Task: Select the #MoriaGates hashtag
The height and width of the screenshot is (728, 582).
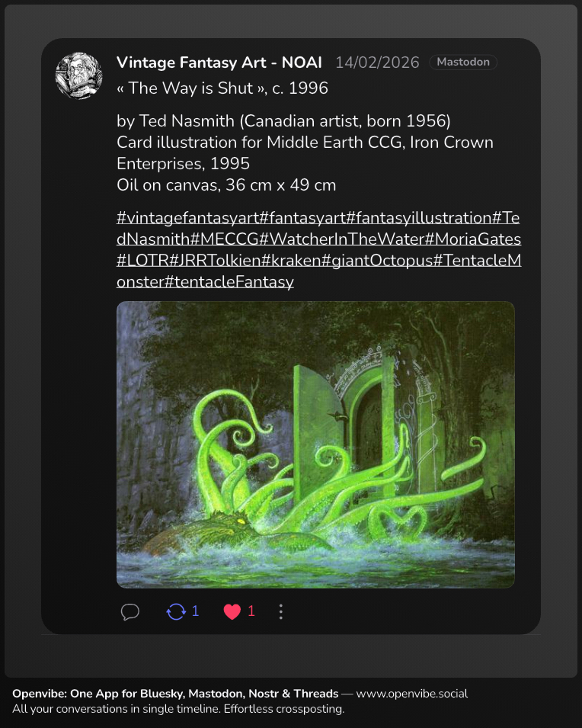Action: pyautogui.click(x=473, y=239)
